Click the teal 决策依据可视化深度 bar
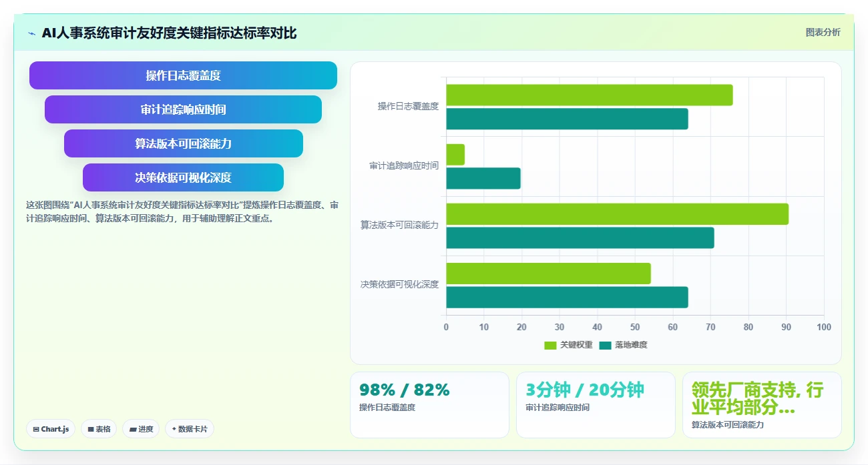868x465 pixels. pos(567,298)
